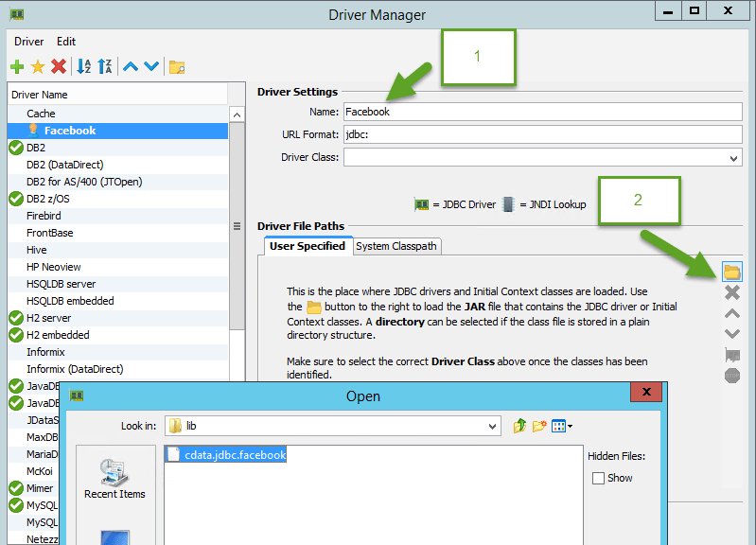The width and height of the screenshot is (756, 545).
Task: Click Recent Items shortcut in Open dialog
Action: (x=114, y=478)
